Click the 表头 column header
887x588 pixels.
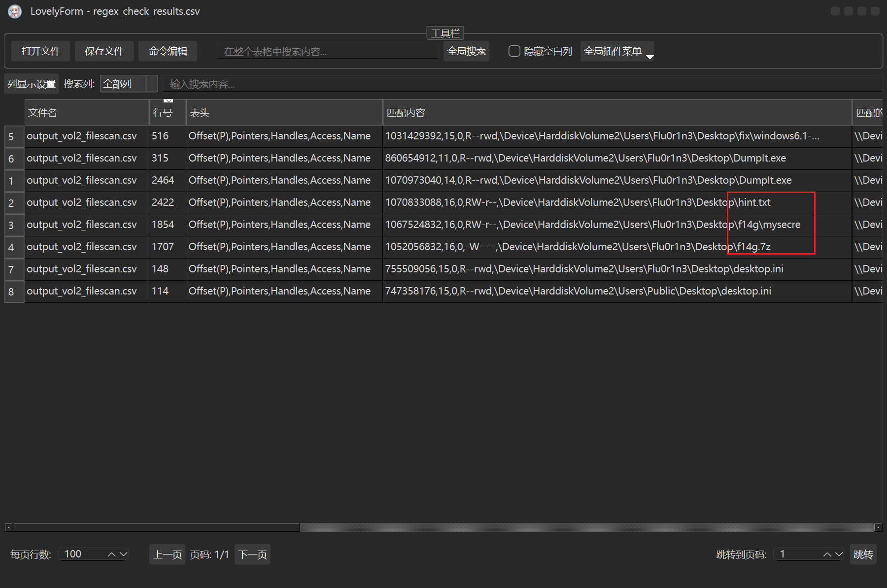click(x=284, y=113)
